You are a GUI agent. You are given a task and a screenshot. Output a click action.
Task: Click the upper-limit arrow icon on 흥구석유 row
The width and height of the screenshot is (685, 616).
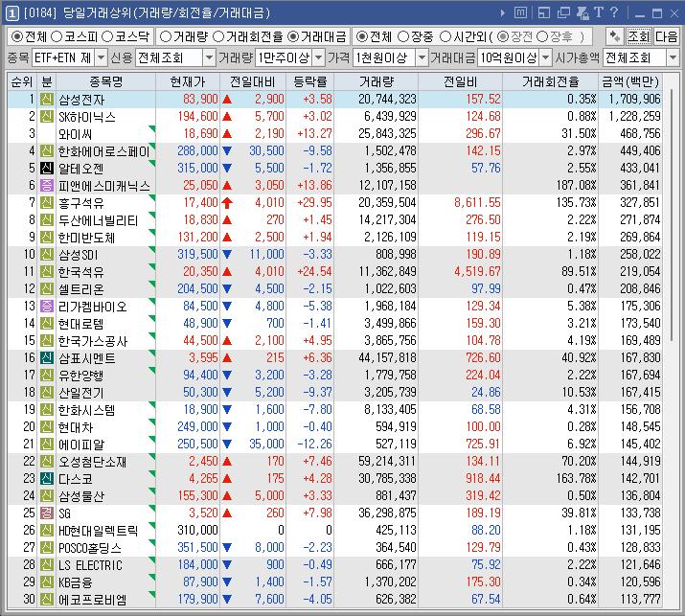[227, 203]
